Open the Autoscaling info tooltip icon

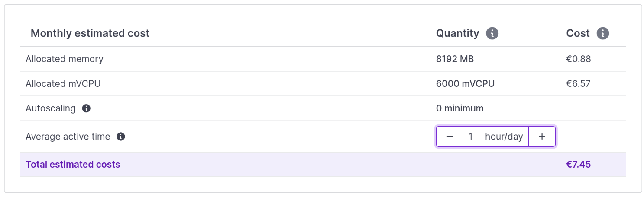click(86, 108)
